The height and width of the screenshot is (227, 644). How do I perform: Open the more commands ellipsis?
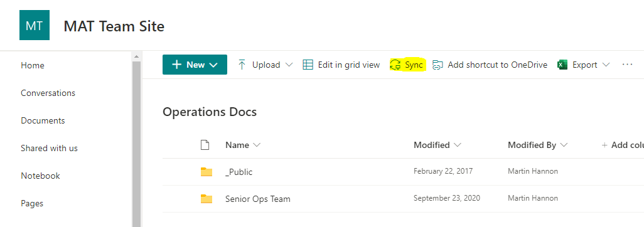(627, 65)
